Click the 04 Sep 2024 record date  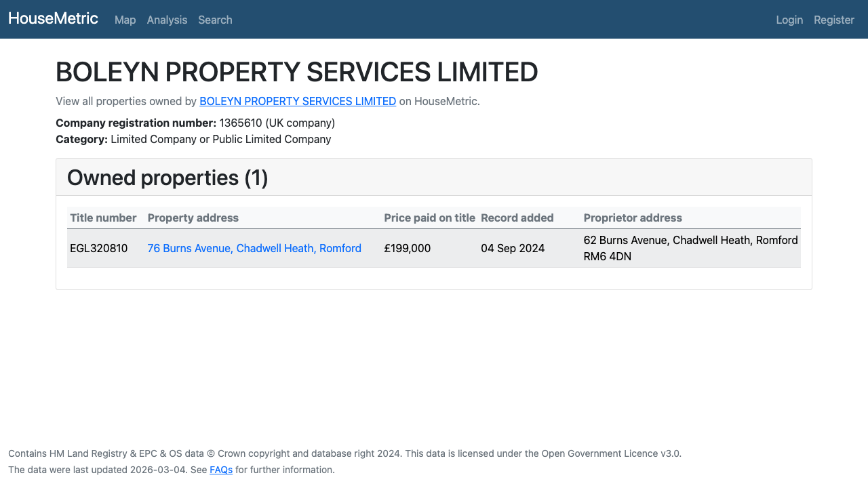click(x=513, y=248)
